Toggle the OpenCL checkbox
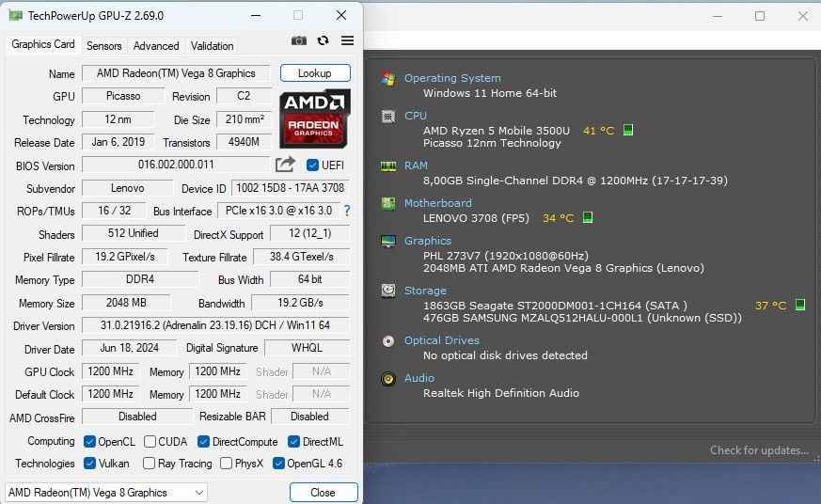The width and height of the screenshot is (821, 504). (x=89, y=442)
